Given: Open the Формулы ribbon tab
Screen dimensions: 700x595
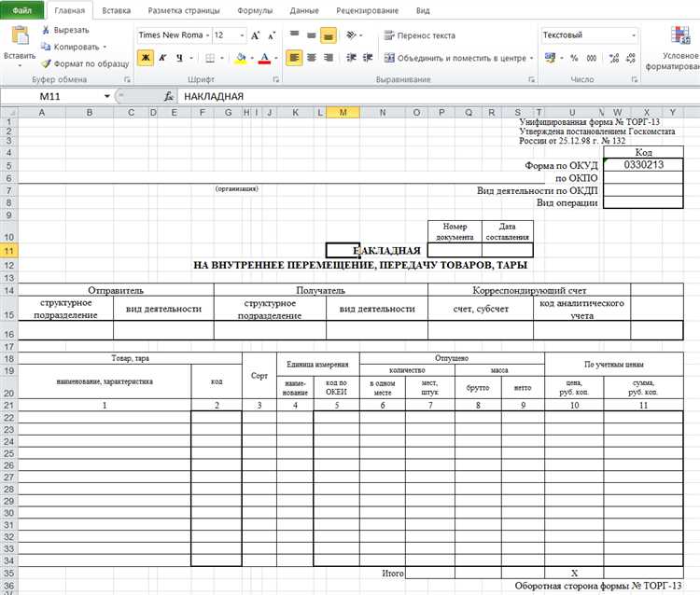Looking at the screenshot, I should pyautogui.click(x=255, y=11).
